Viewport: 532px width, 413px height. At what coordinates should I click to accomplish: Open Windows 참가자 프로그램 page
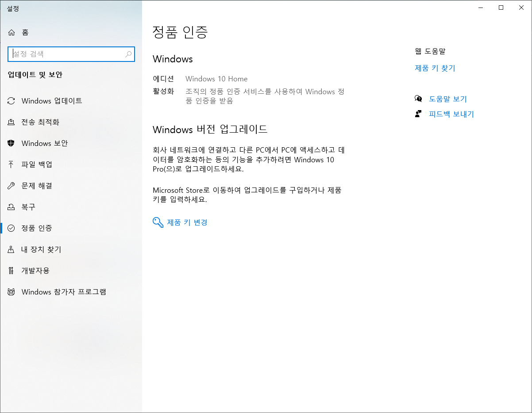(x=71, y=292)
